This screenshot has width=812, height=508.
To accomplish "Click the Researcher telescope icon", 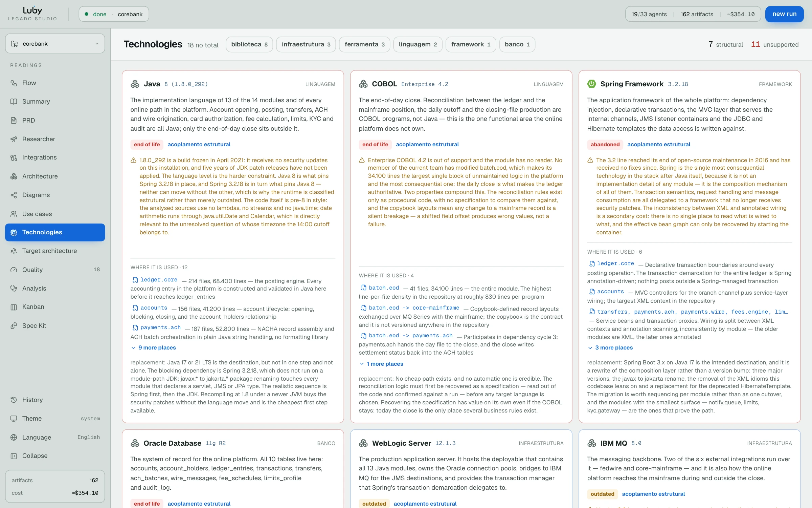I will (x=14, y=139).
